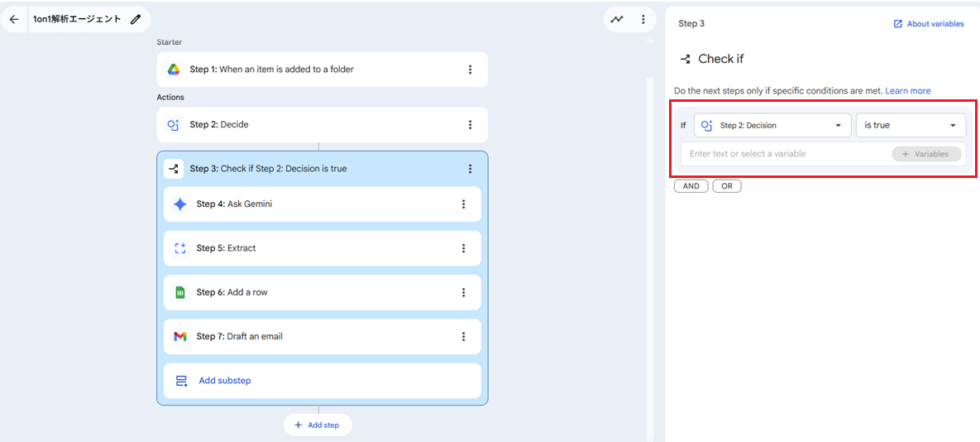Open the activity chart icon
The height and width of the screenshot is (442, 980).
click(617, 19)
